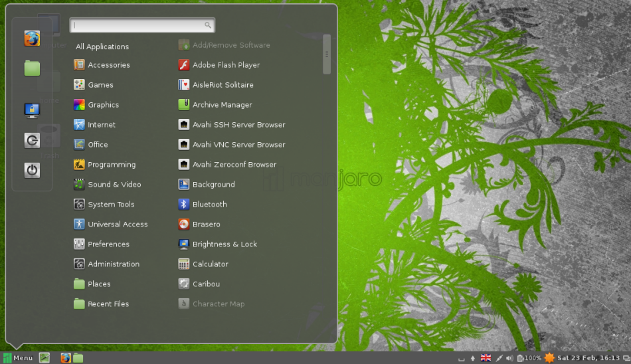Launch Brasero disc burner
The width and height of the screenshot is (631, 364).
pos(199,225)
